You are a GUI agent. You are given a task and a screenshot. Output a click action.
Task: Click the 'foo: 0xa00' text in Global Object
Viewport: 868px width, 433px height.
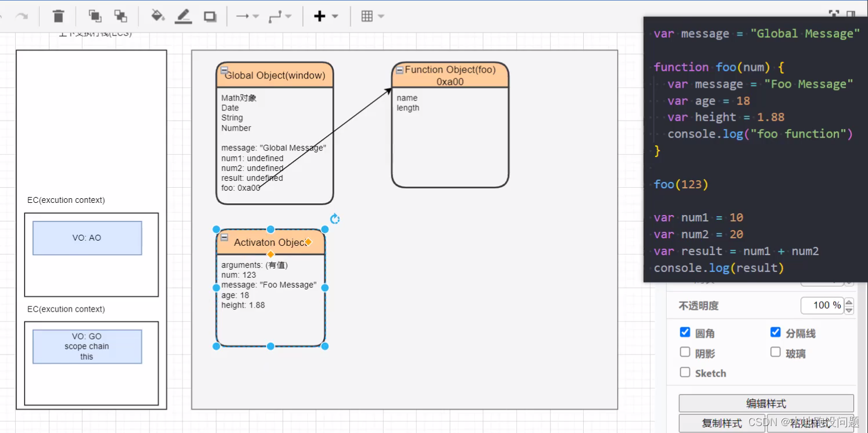tap(241, 188)
